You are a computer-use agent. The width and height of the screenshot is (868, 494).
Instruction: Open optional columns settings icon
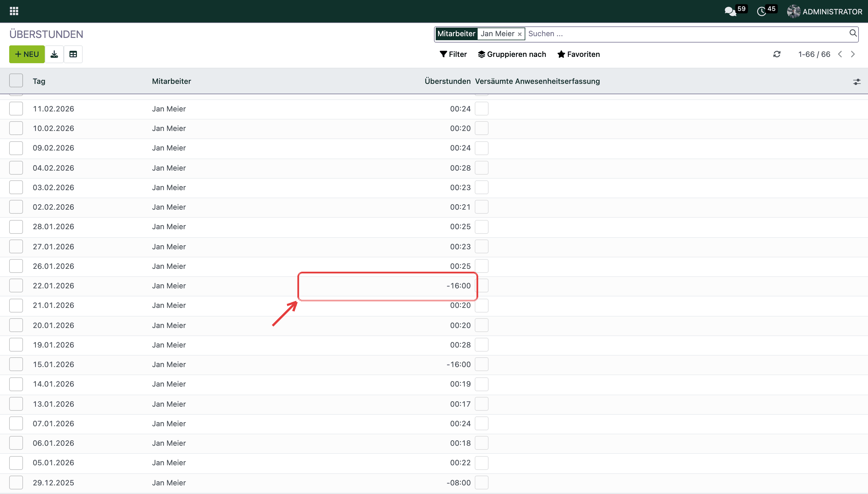point(857,82)
